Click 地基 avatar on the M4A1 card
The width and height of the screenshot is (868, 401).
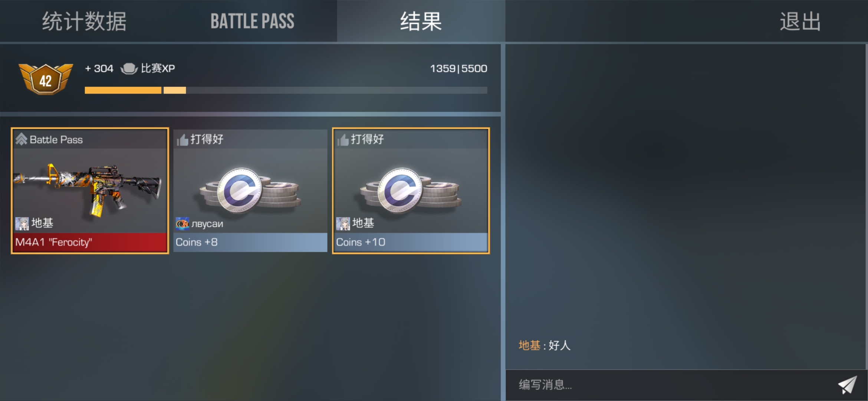coord(22,224)
